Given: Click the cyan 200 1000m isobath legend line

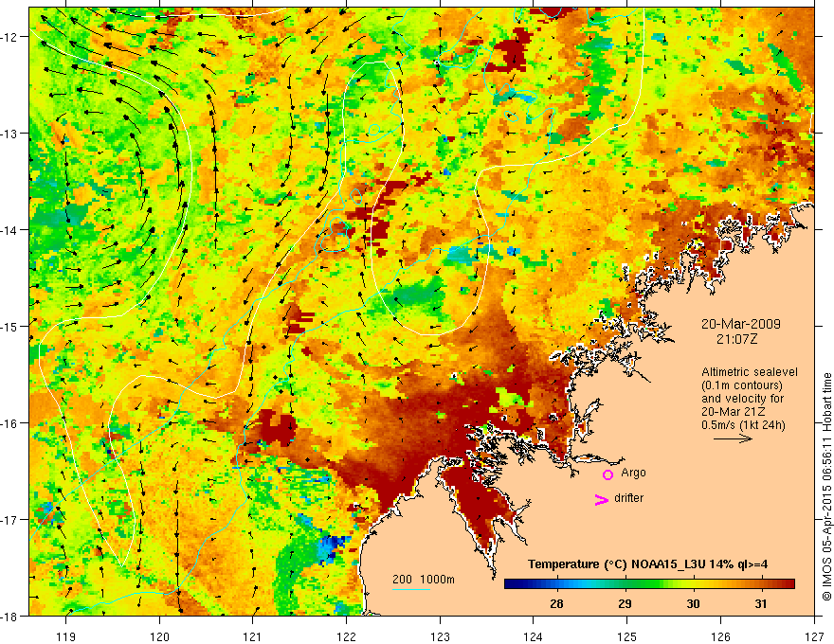Looking at the screenshot, I should (411, 589).
